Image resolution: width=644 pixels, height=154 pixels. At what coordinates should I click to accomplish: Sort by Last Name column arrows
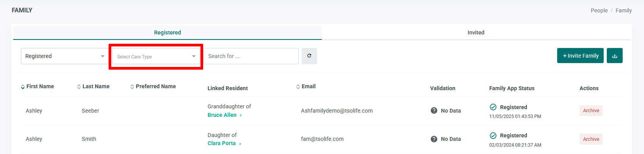(x=79, y=87)
